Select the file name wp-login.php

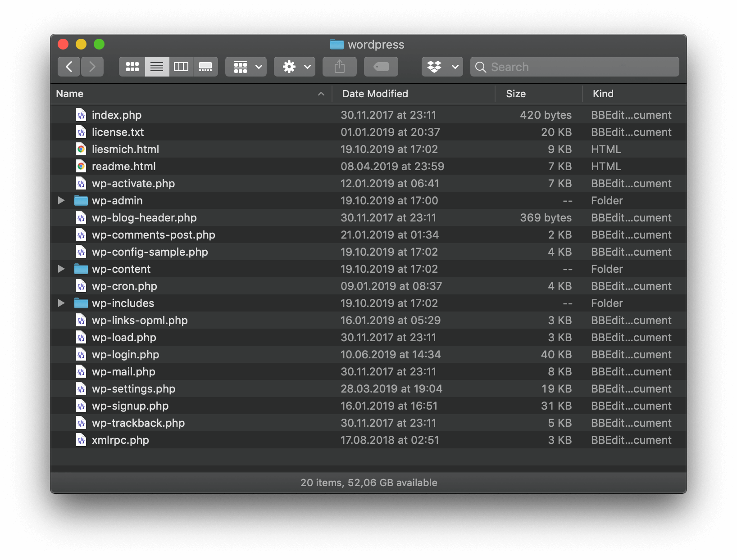(125, 355)
